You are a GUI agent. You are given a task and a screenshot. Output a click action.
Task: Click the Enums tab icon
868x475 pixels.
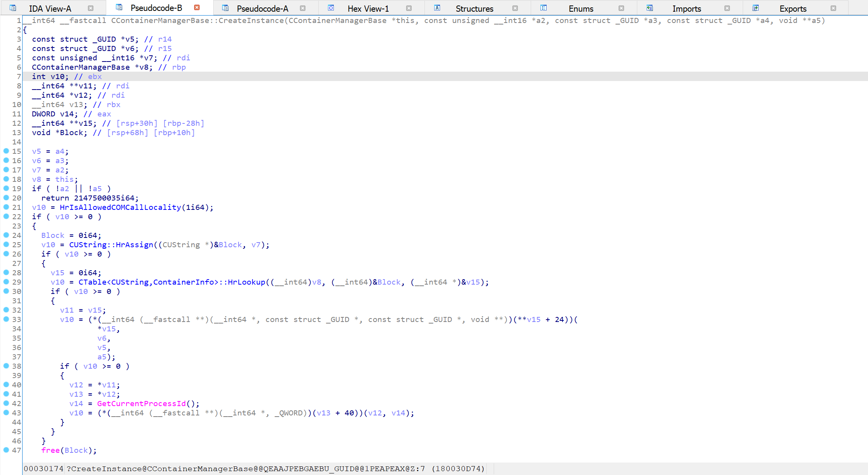[544, 8]
